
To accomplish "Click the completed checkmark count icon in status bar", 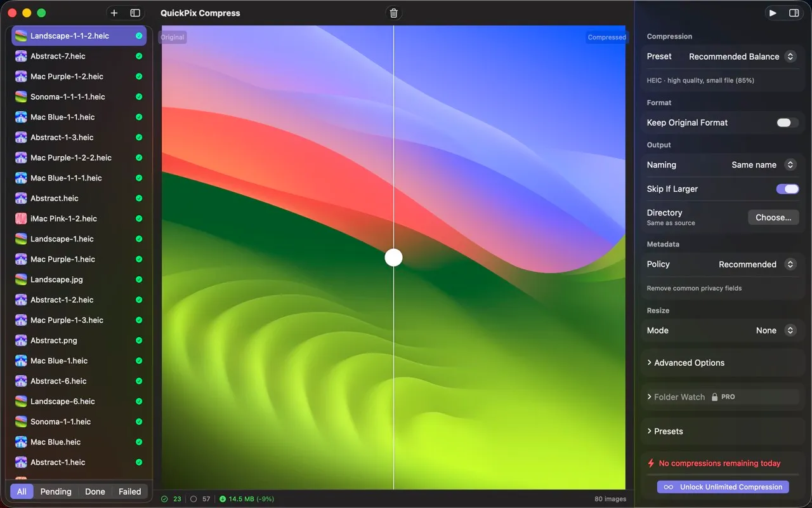I will tap(165, 499).
